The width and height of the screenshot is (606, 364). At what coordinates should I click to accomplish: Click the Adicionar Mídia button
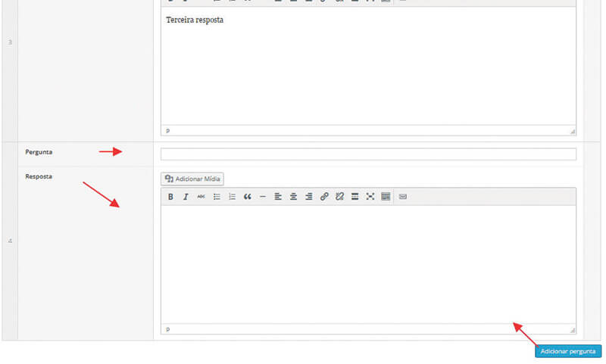point(192,179)
